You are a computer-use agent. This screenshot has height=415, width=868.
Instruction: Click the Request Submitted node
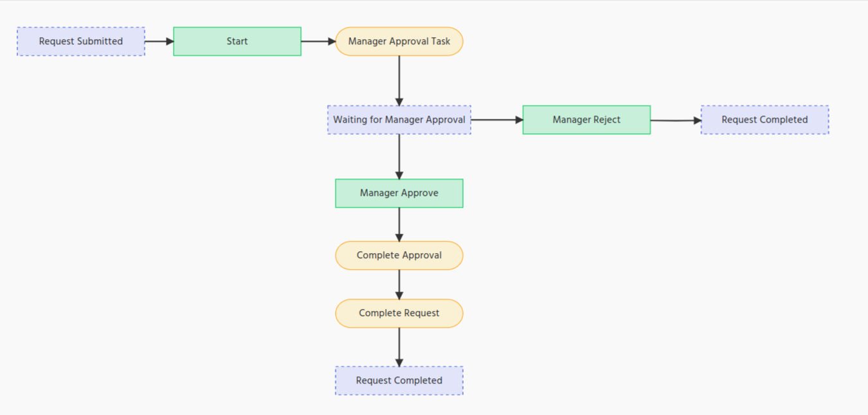[x=81, y=41]
